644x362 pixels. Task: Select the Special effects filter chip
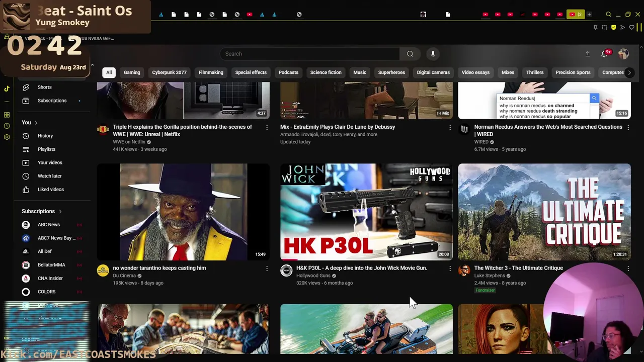click(x=251, y=72)
